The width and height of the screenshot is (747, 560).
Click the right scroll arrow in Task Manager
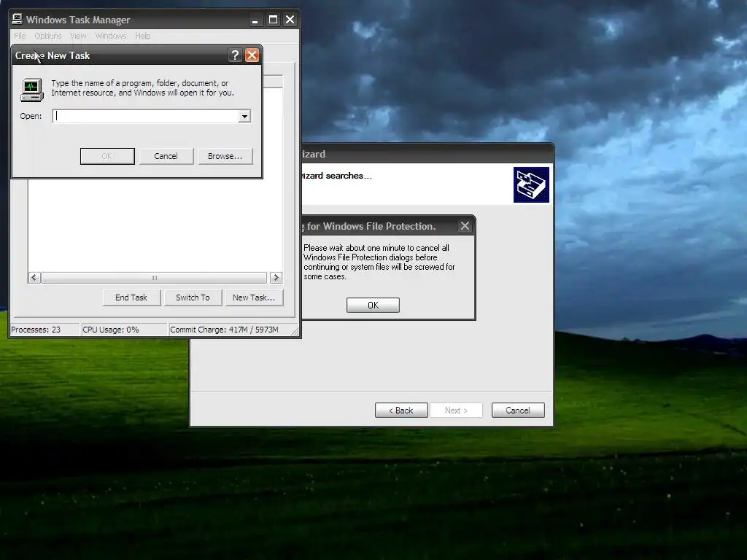pyautogui.click(x=276, y=278)
